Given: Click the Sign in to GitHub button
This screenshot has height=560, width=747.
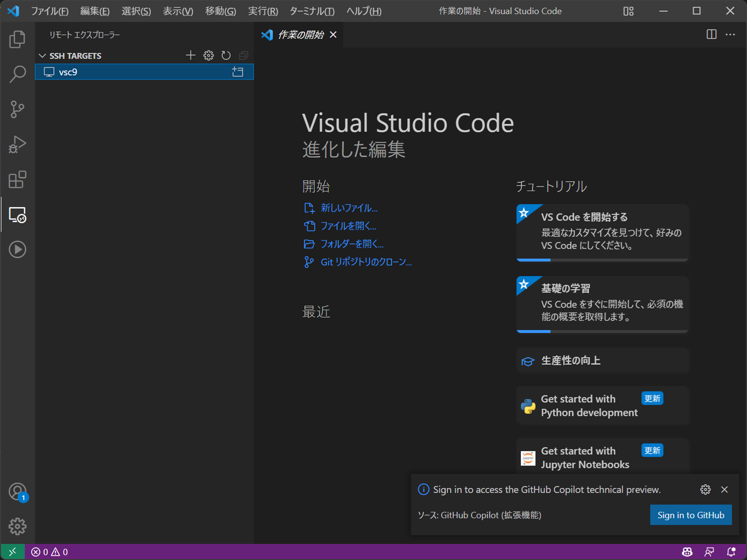Looking at the screenshot, I should coord(691,515).
